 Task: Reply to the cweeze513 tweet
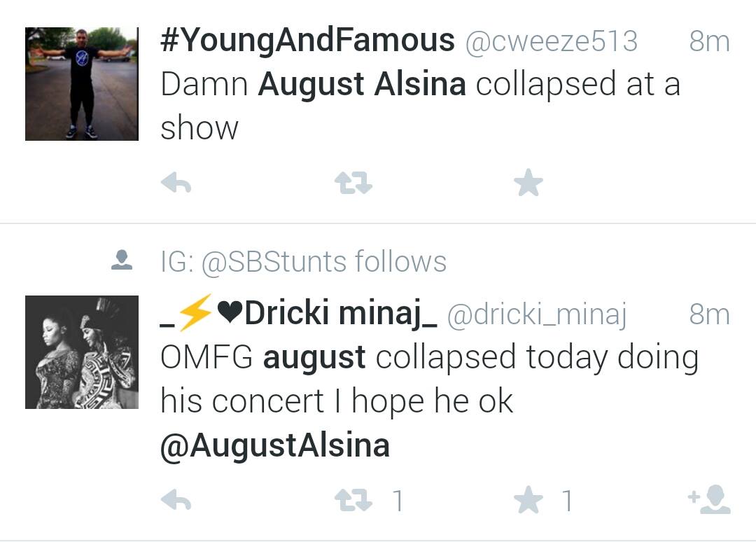[176, 183]
